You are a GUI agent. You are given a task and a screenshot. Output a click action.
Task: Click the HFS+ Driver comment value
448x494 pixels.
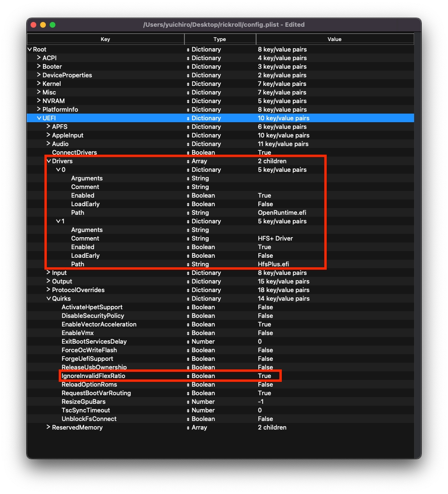pos(275,238)
